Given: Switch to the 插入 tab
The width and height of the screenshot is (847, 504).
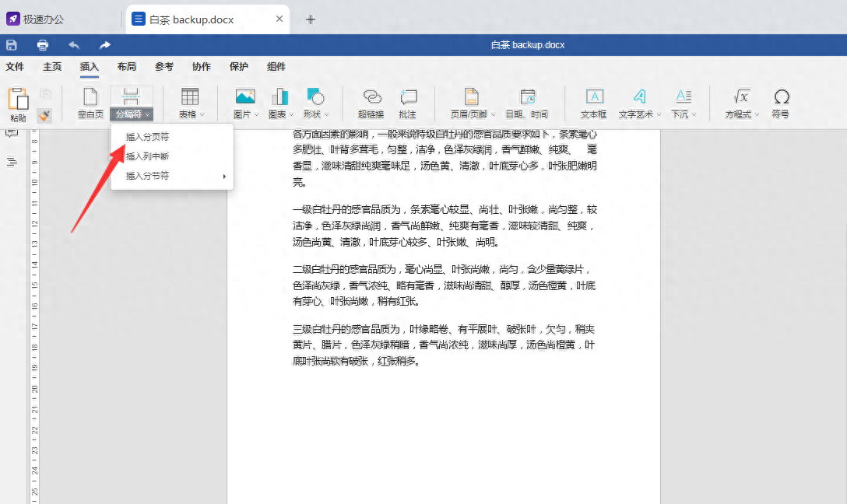Looking at the screenshot, I should (89, 67).
